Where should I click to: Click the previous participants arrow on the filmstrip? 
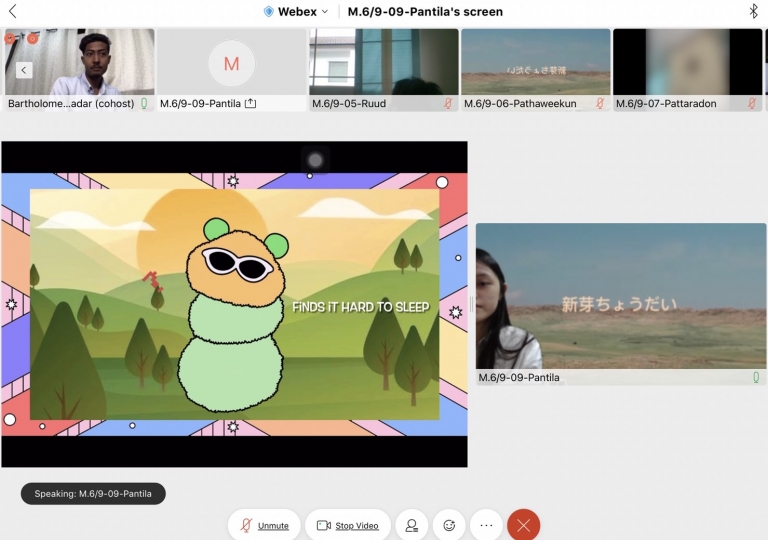coord(24,70)
